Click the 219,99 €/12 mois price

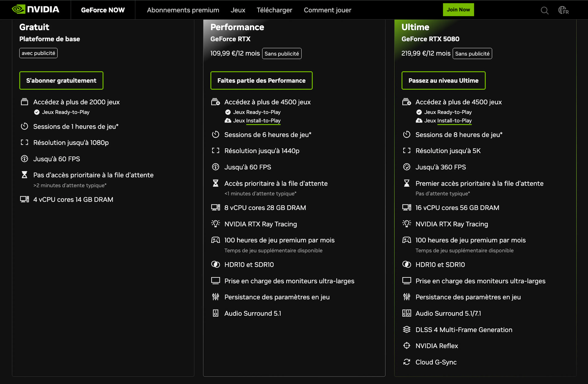tap(426, 53)
